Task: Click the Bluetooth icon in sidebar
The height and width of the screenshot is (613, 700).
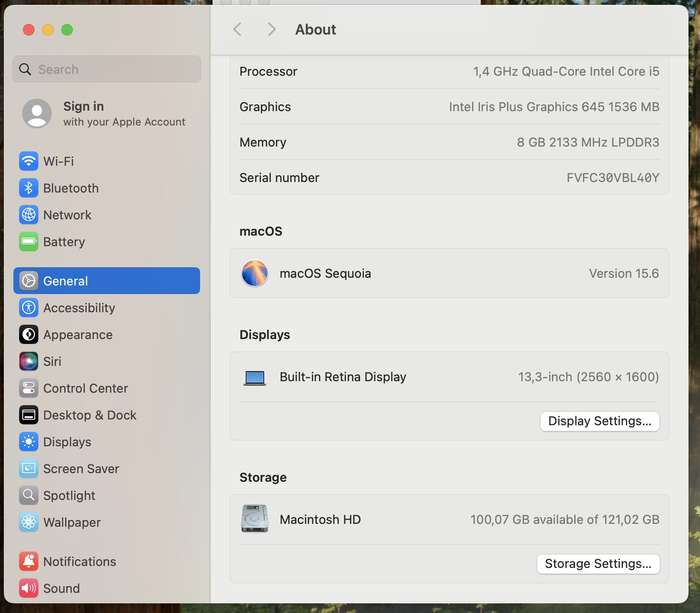Action: 29,188
